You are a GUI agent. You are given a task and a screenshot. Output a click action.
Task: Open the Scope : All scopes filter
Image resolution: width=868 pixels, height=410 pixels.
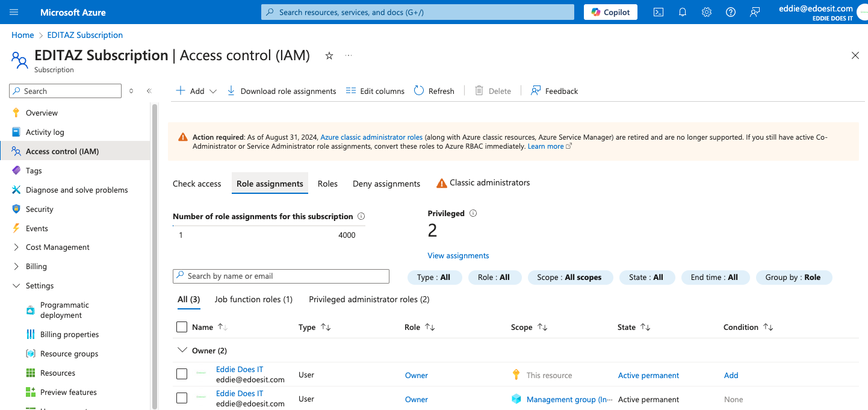tap(569, 278)
